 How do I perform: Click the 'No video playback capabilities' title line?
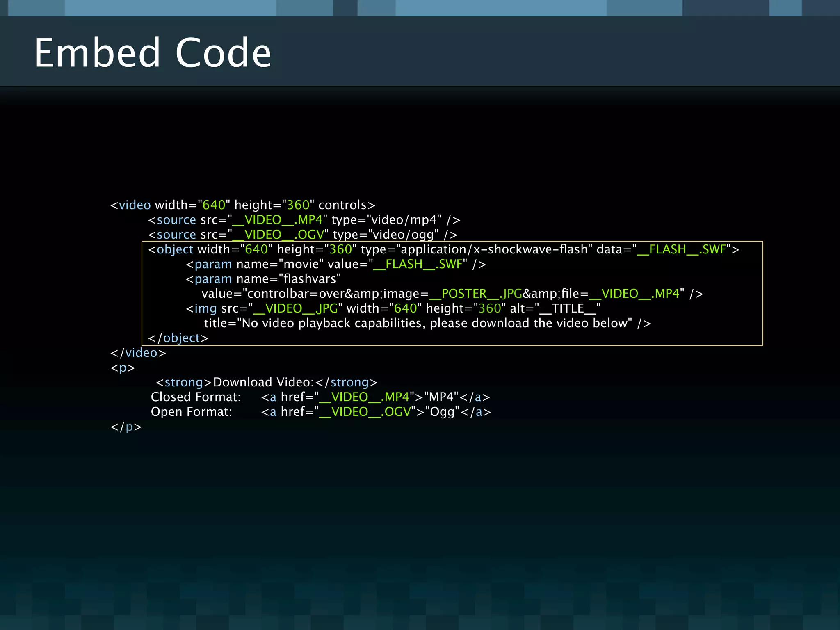(428, 323)
